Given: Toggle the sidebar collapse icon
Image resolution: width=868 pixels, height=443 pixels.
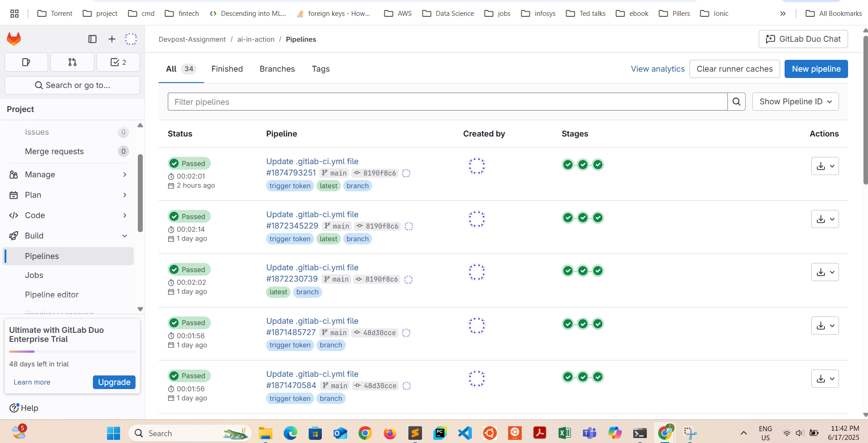Looking at the screenshot, I should coord(92,39).
